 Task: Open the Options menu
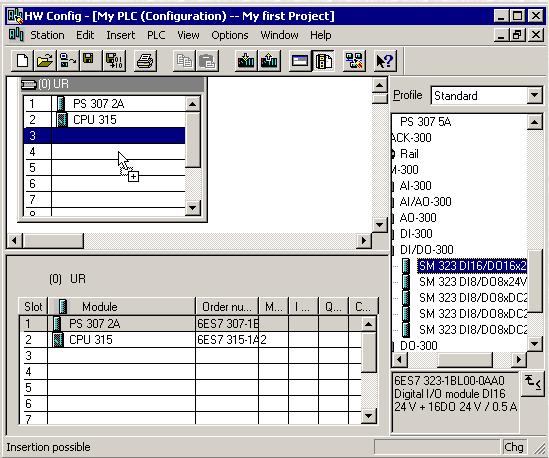click(x=230, y=35)
